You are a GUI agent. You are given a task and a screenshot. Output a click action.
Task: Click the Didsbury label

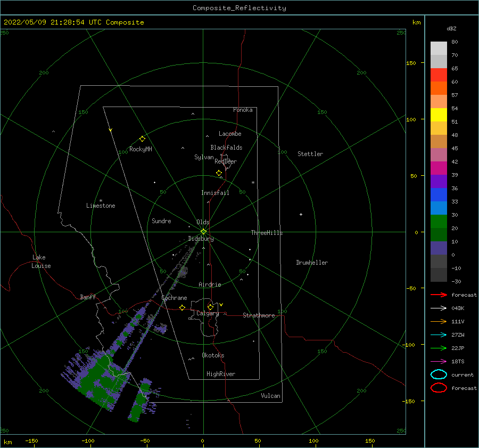point(201,239)
